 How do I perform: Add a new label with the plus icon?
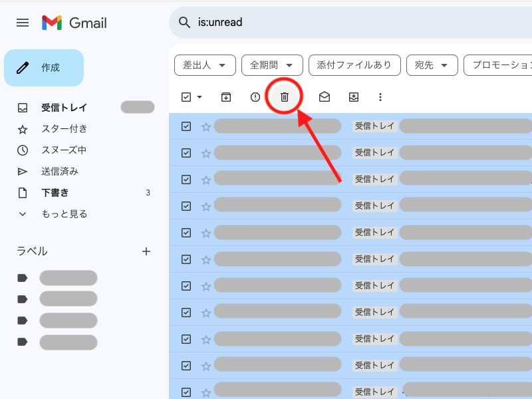[146, 251]
